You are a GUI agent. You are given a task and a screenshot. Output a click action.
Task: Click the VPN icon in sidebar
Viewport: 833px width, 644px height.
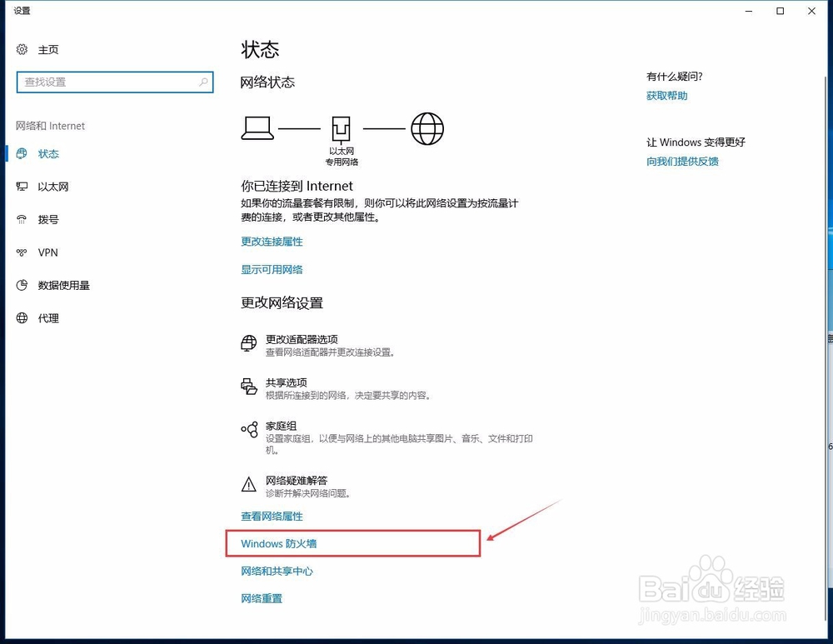point(22,252)
